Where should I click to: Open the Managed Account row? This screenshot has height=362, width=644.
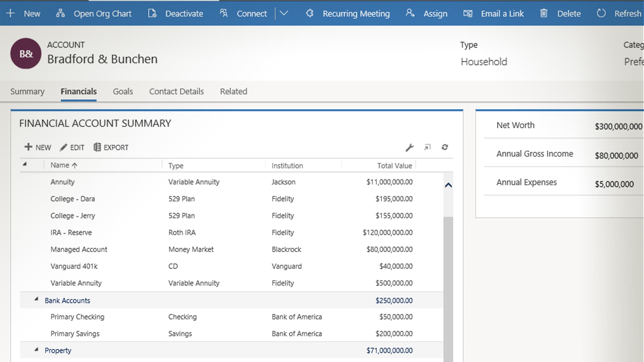tap(79, 249)
